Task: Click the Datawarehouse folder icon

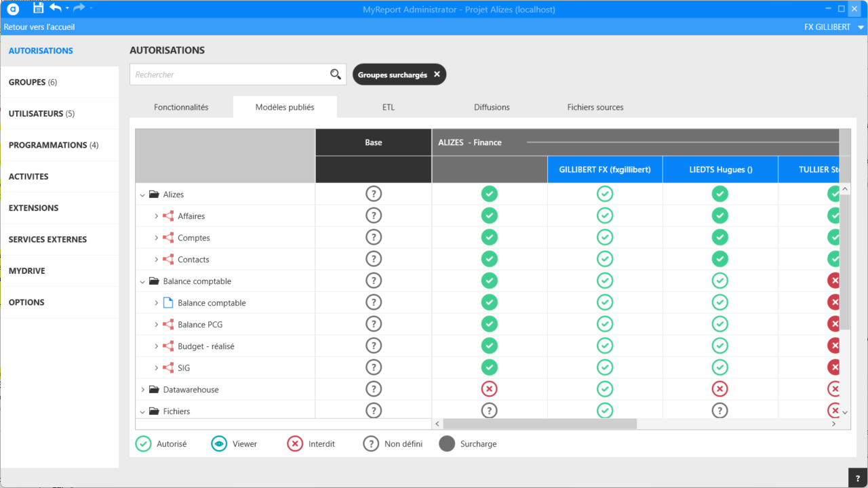Action: coord(154,390)
